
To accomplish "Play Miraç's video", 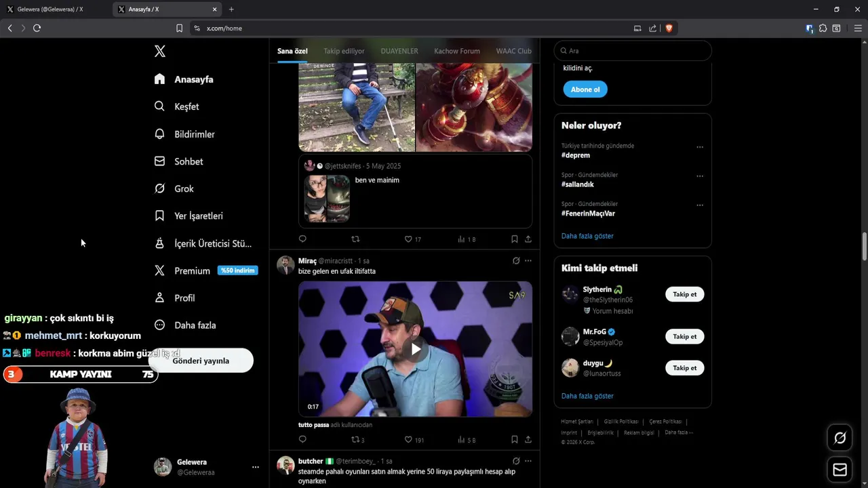I will tap(415, 349).
